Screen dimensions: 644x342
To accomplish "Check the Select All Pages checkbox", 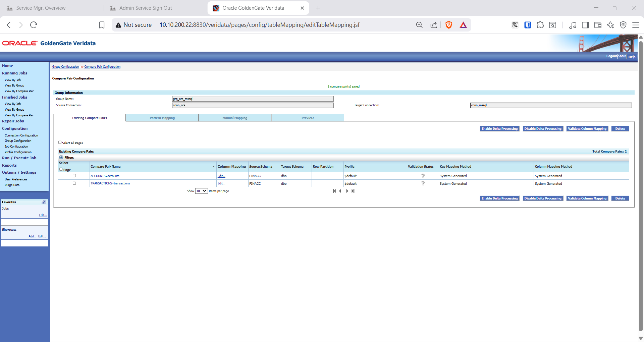I will coord(60,142).
